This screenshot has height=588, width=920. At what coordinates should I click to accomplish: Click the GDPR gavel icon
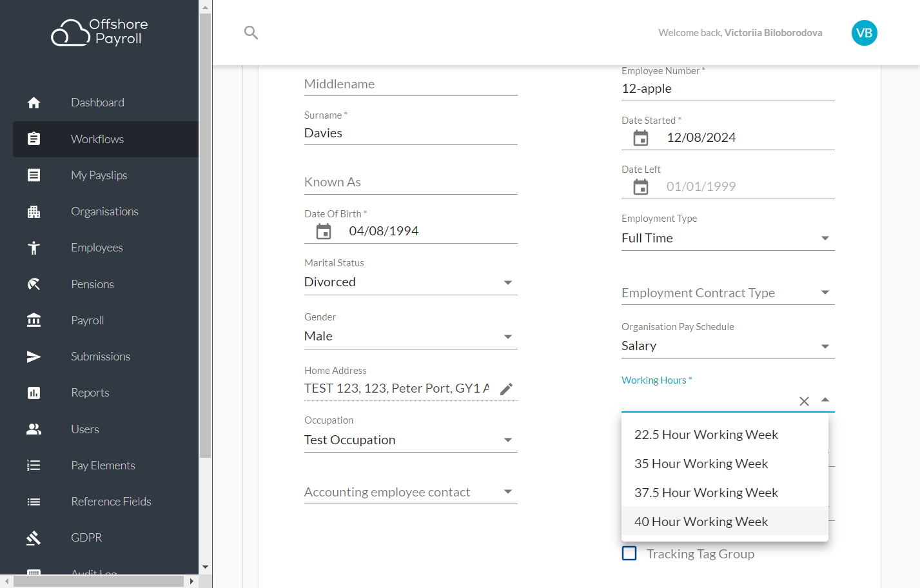point(34,538)
